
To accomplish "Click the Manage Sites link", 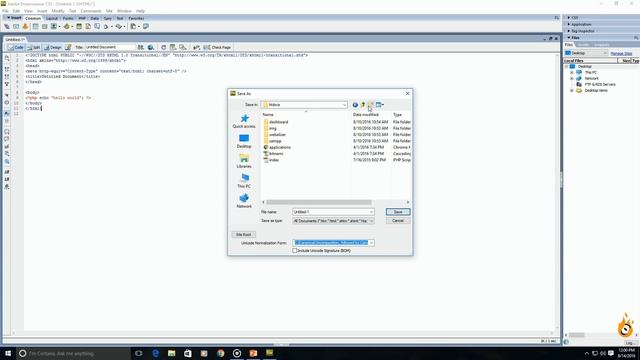I will coord(621,53).
